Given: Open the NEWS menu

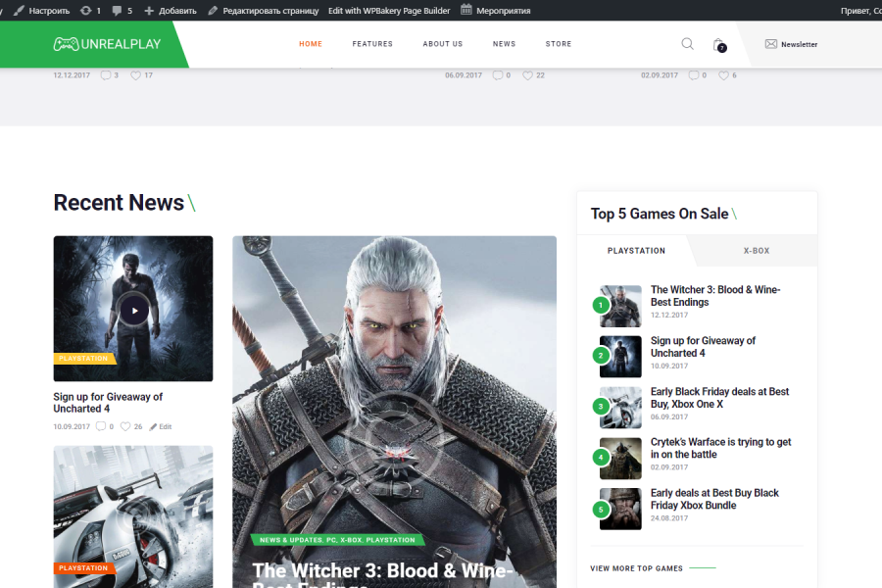Looking at the screenshot, I should point(504,44).
